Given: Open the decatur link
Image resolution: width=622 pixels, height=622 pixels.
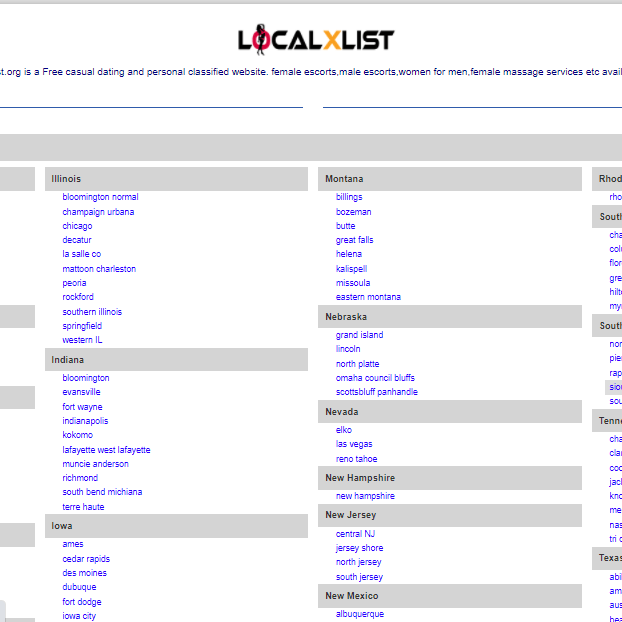Looking at the screenshot, I should (77, 240).
